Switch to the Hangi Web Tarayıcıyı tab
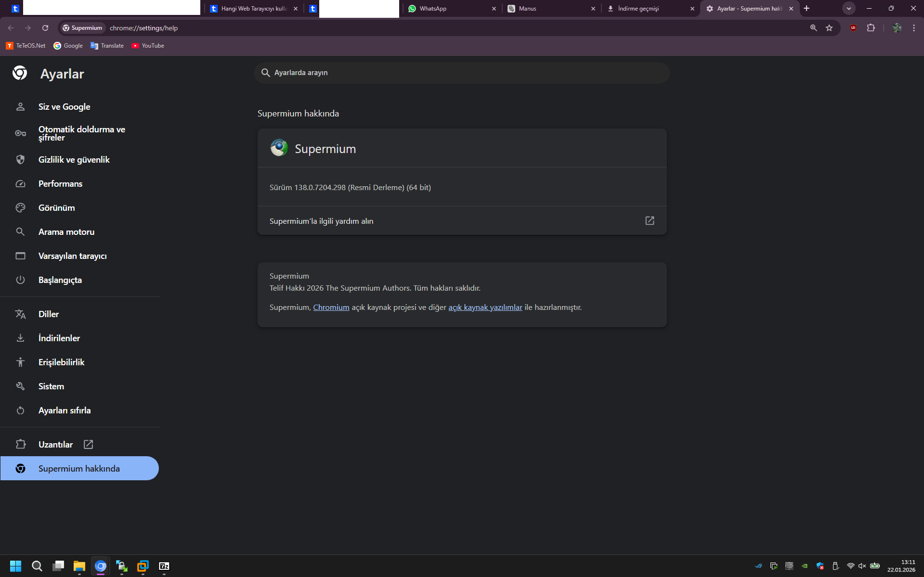 coord(254,9)
